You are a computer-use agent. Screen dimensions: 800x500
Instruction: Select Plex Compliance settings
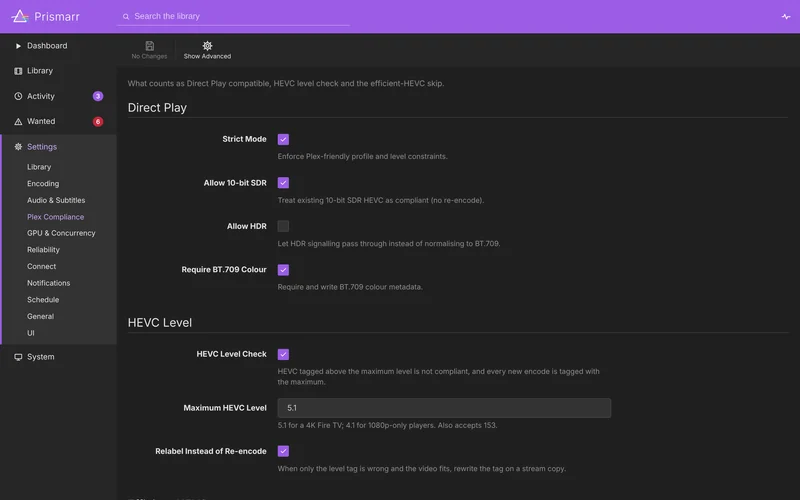[56, 217]
